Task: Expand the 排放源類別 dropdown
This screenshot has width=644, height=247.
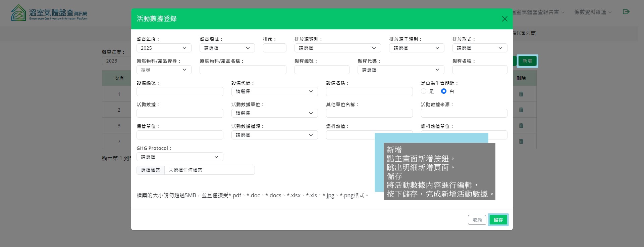Action: click(337, 48)
